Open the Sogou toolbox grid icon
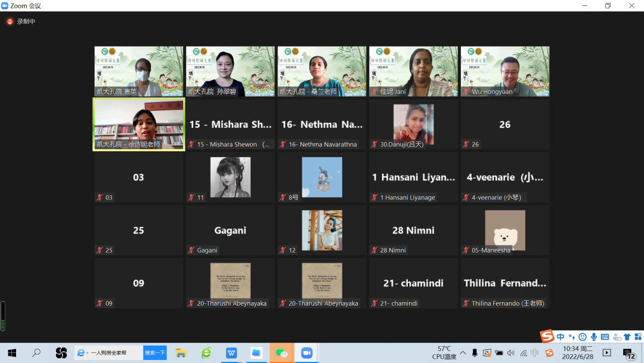The height and width of the screenshot is (363, 644). pos(637,337)
